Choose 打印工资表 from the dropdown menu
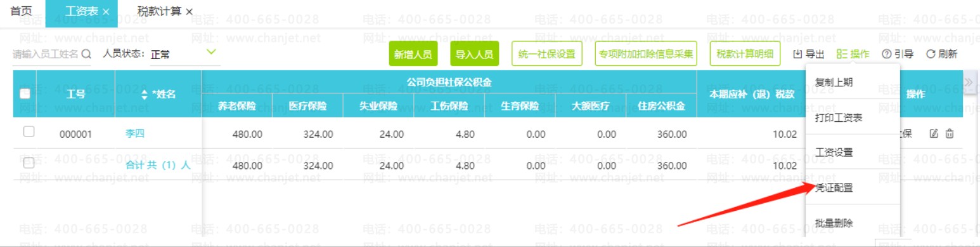The width and height of the screenshot is (980, 247). coord(852,117)
